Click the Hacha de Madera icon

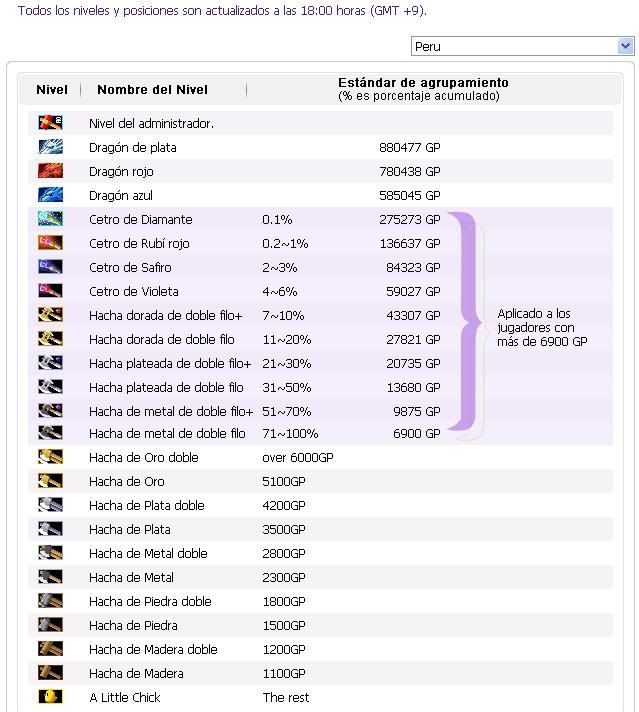coord(50,672)
